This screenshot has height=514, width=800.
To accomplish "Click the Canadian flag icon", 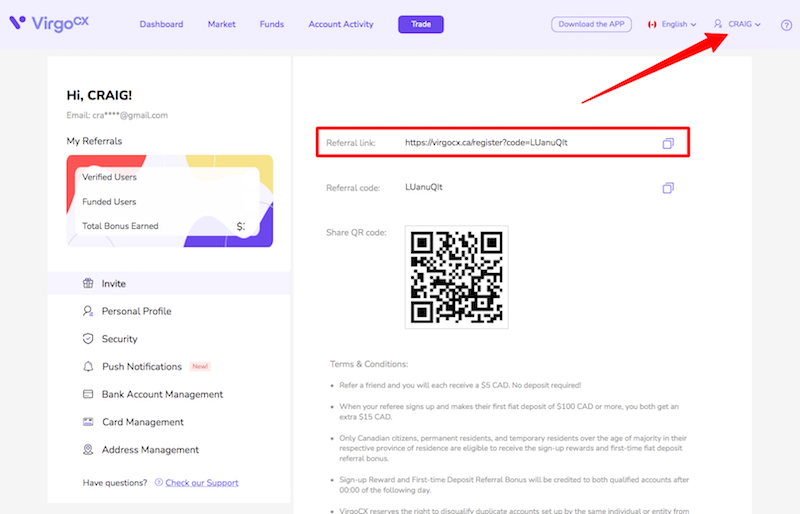I will coord(652,24).
